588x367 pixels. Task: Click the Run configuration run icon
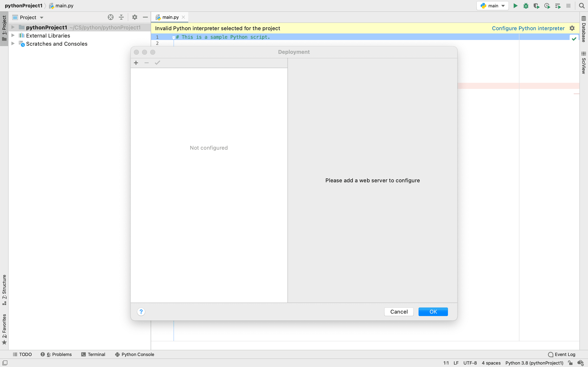click(516, 6)
